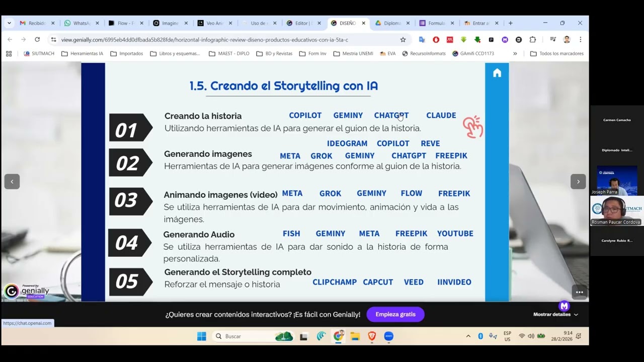This screenshot has height=362, width=644.
Task: Click the ESP US language indicator
Action: coord(507,336)
